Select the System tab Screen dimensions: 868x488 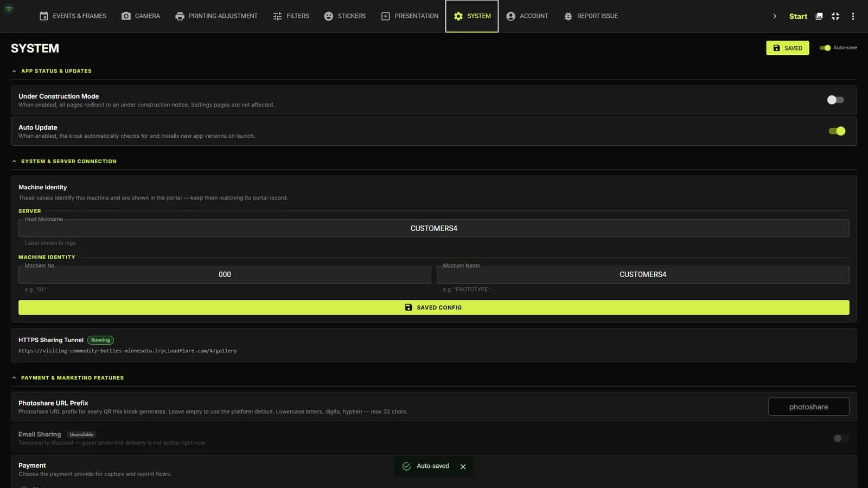click(x=472, y=16)
